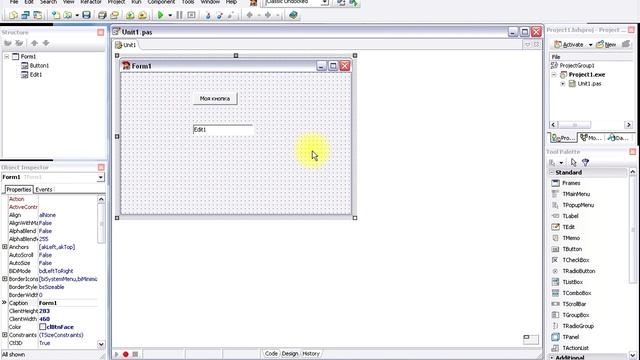
Task: Click the help book icon in toolbar
Action: pos(293,16)
